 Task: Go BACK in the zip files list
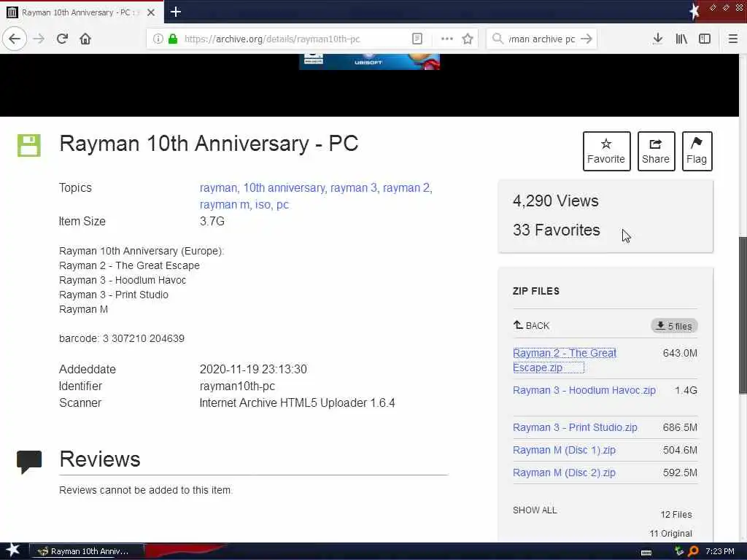click(x=531, y=326)
